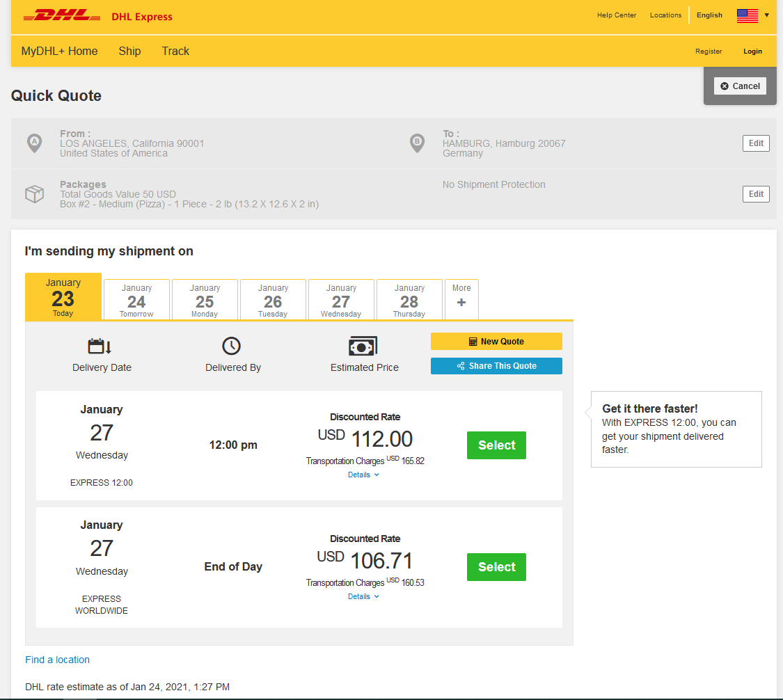This screenshot has width=783, height=700.
Task: Share This Quote
Action: (x=496, y=366)
